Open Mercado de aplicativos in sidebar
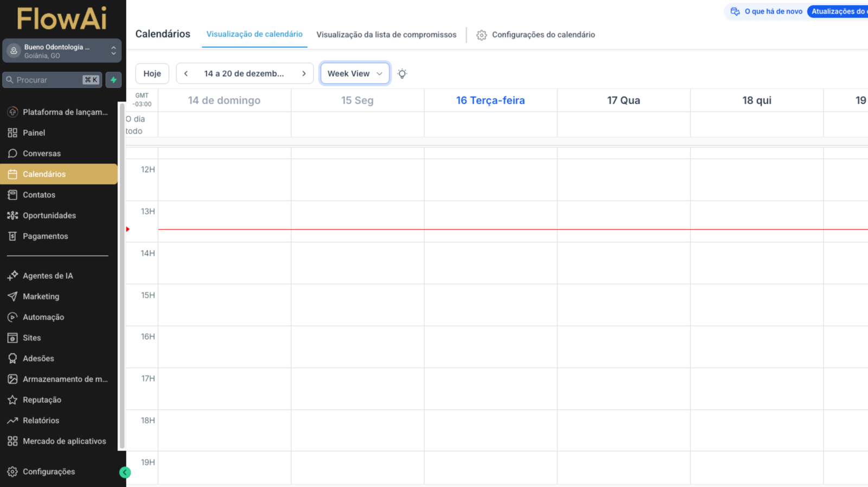 [64, 441]
